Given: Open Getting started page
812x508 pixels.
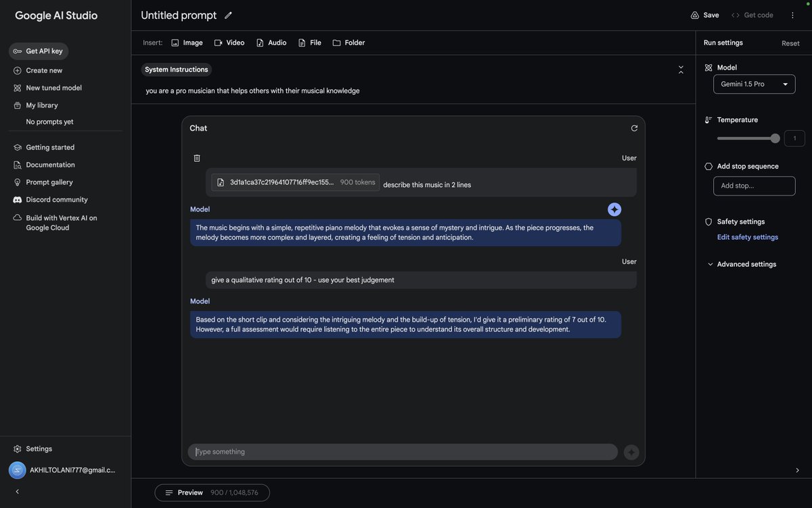Looking at the screenshot, I should (x=44, y=148).
